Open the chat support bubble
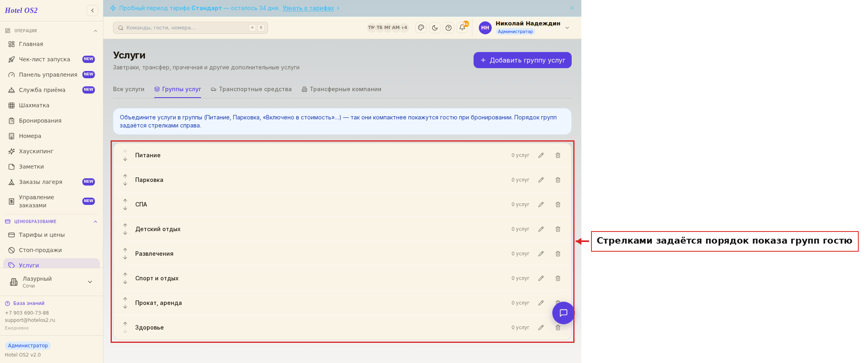 (x=563, y=313)
